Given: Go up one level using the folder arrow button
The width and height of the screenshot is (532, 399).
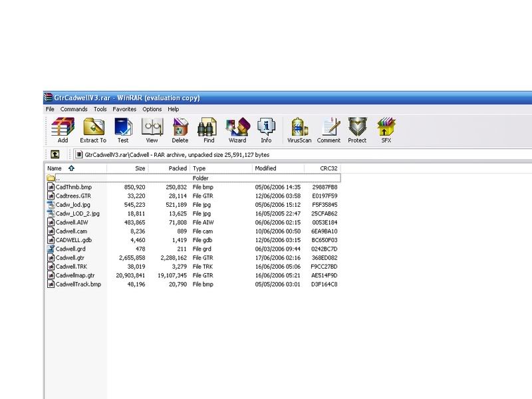Looking at the screenshot, I should (x=55, y=154).
